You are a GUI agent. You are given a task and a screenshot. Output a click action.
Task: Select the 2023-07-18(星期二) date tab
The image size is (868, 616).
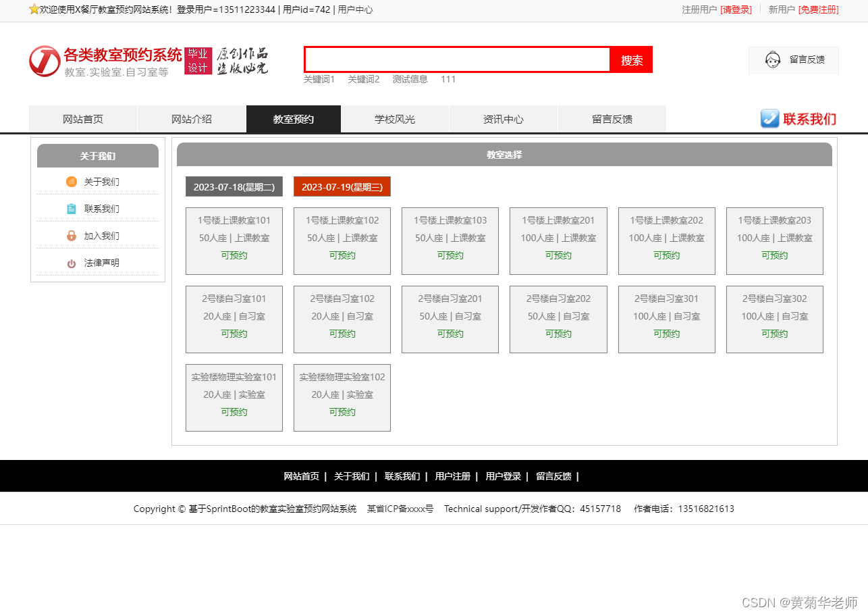[x=234, y=186]
